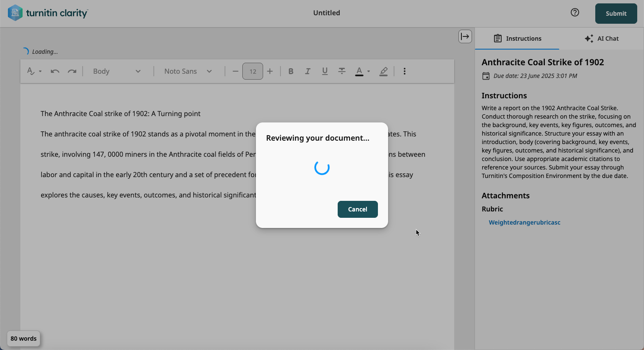This screenshot has width=644, height=350.
Task: Collapse the side panel with arrow icon
Action: pyautogui.click(x=465, y=36)
